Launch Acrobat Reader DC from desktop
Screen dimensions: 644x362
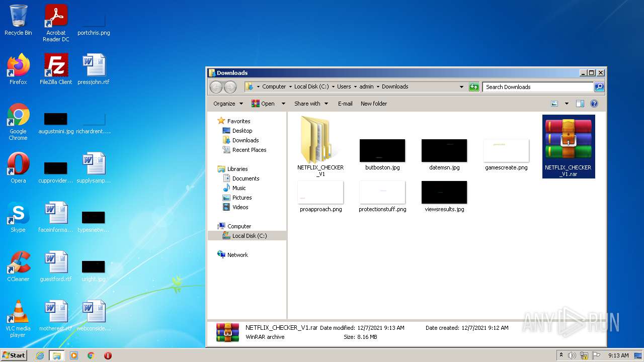(56, 23)
